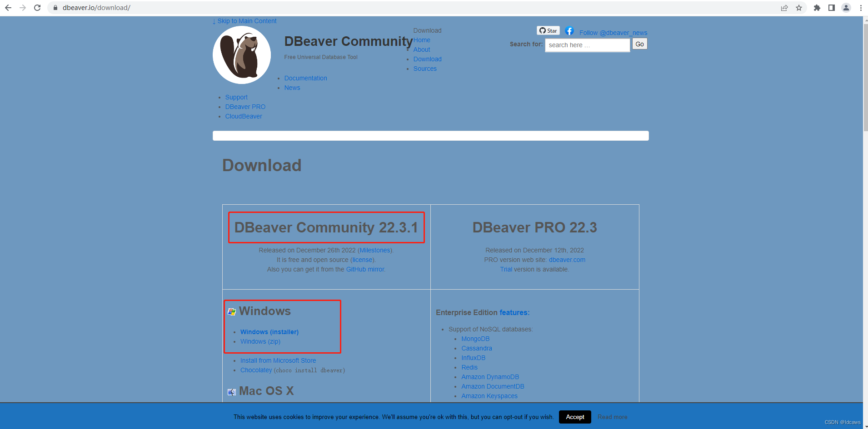Accept the cookies notice
868x429 pixels.
pos(575,417)
